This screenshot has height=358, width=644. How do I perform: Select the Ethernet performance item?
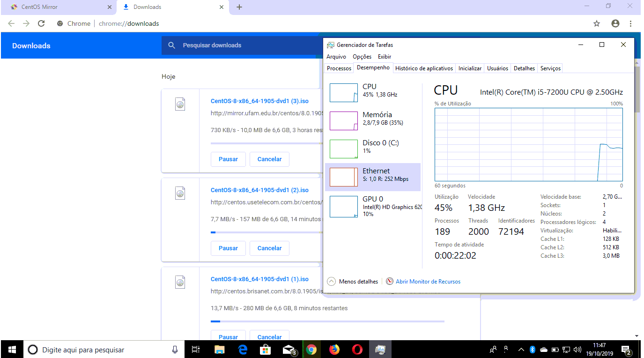coord(373,177)
